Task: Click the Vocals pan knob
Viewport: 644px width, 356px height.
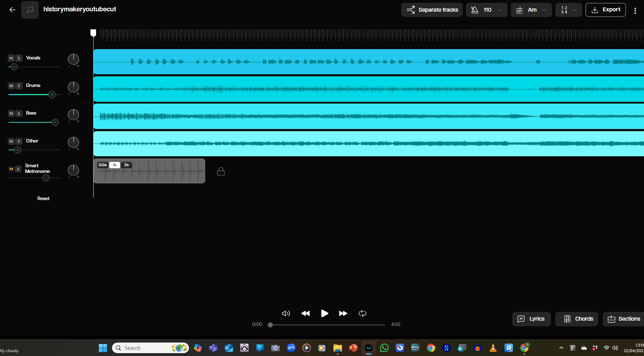Action: 73,59
